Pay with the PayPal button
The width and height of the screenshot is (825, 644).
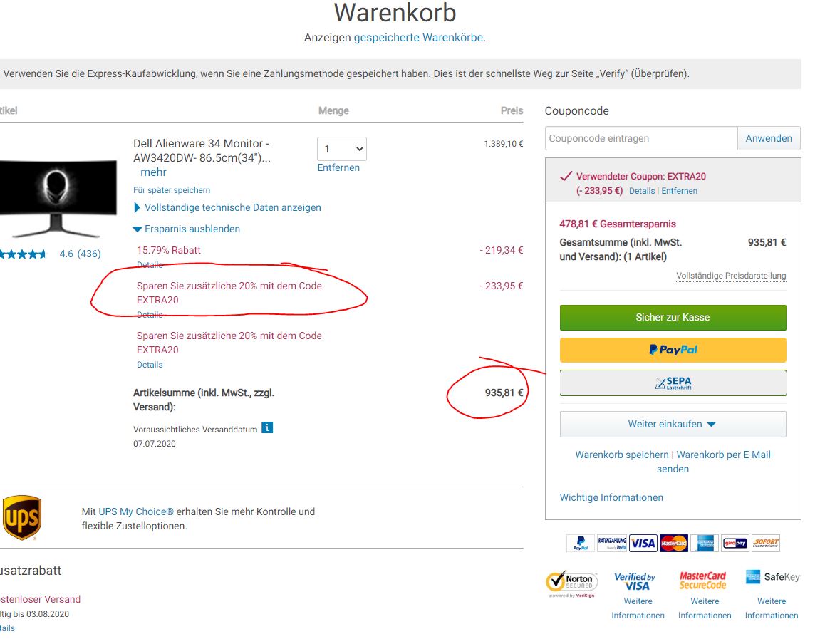(673, 350)
